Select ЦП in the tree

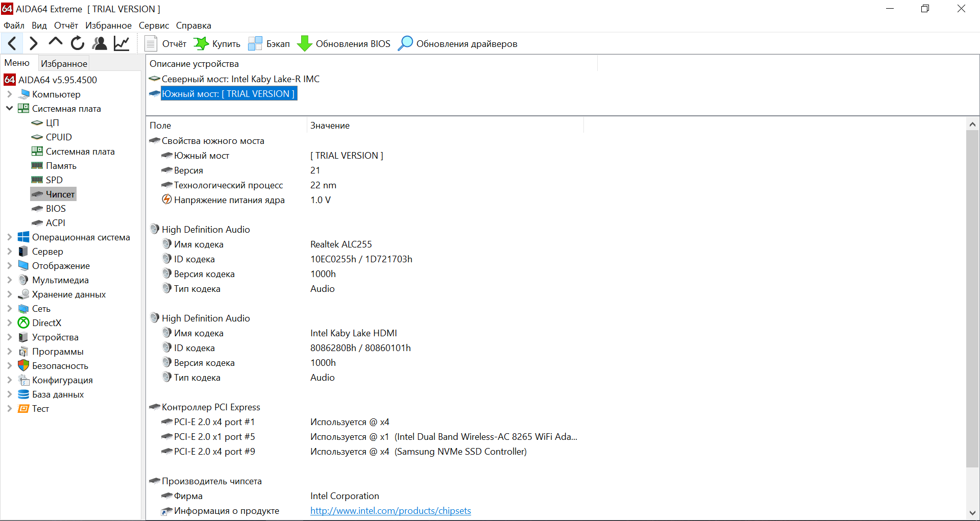(x=52, y=123)
